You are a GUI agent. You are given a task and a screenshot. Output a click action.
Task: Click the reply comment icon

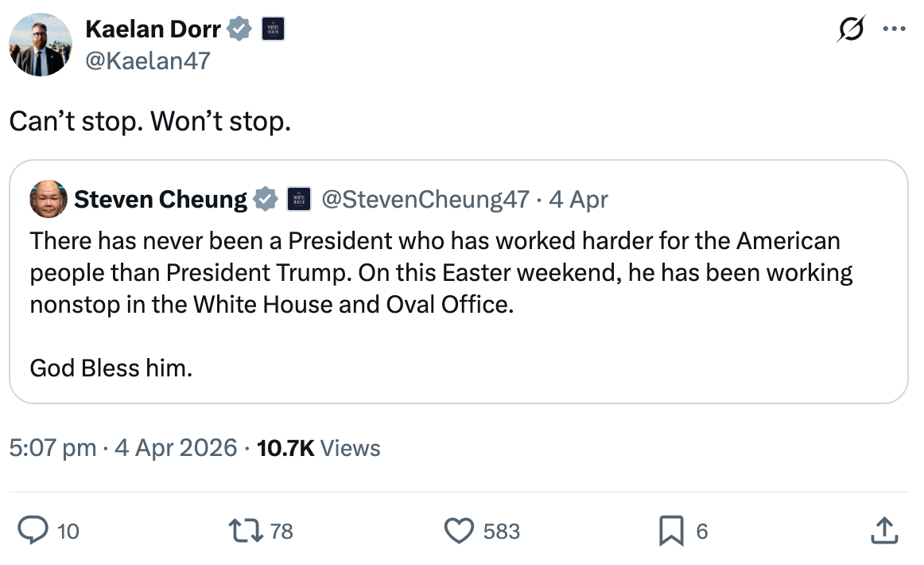pyautogui.click(x=33, y=530)
